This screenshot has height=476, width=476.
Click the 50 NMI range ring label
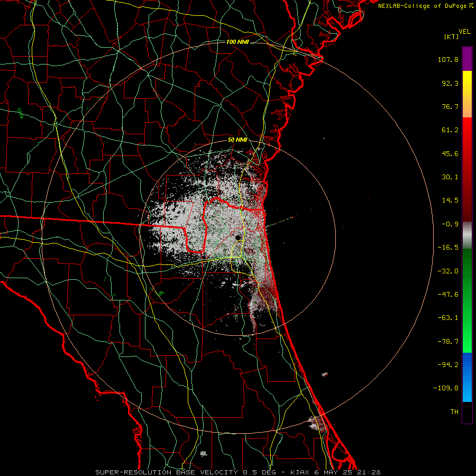point(237,140)
